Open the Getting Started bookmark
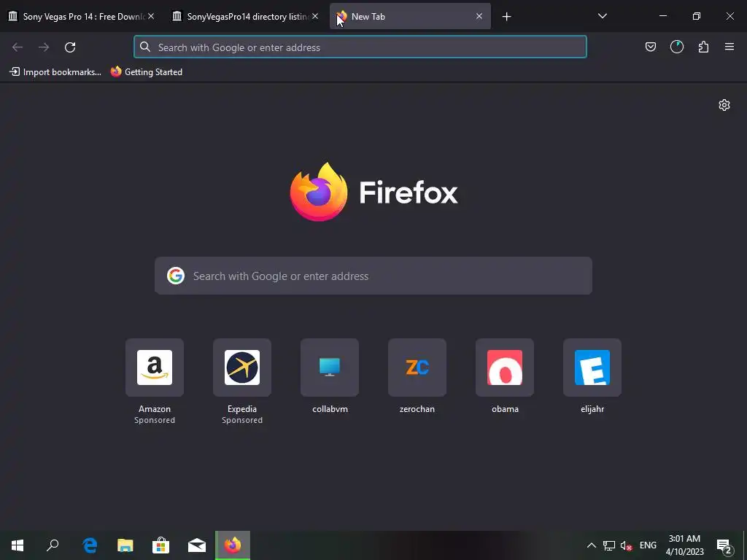Screen dimensions: 747x560 click(146, 72)
